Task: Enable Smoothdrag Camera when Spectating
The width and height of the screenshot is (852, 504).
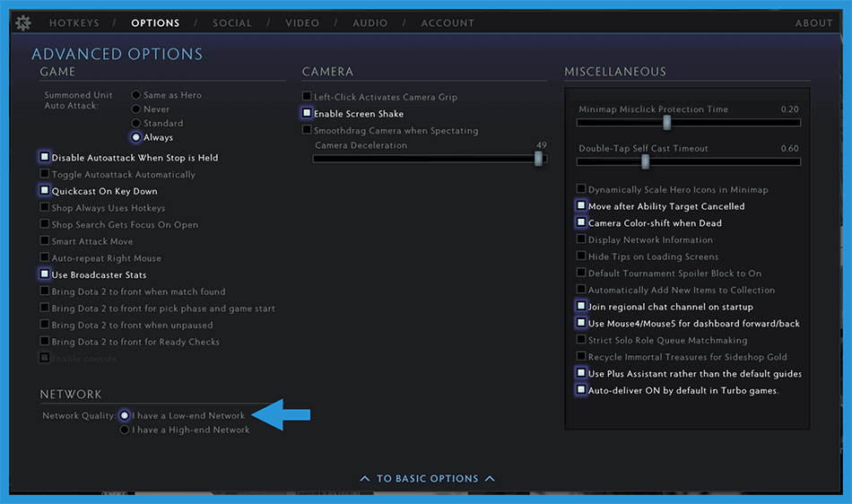Action: tap(307, 130)
